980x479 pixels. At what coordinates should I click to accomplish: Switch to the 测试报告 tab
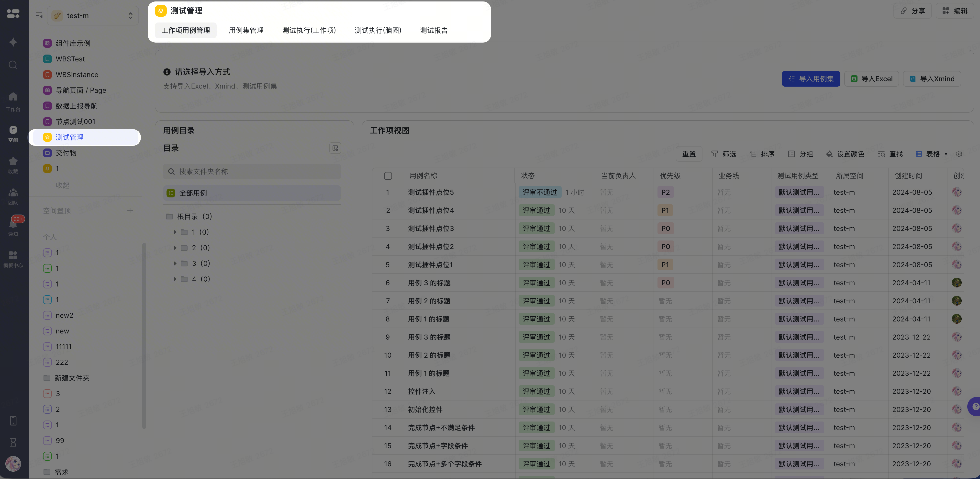click(x=434, y=31)
